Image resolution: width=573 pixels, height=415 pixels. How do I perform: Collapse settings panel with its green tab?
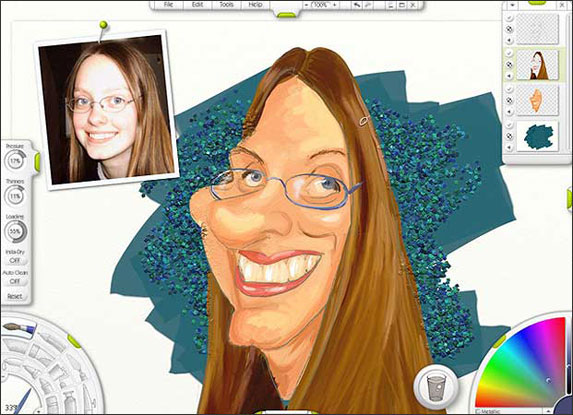point(37,162)
